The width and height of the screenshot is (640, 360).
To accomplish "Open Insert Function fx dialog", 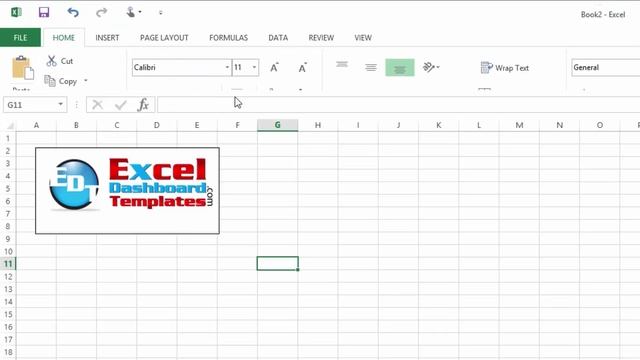I will tap(143, 105).
